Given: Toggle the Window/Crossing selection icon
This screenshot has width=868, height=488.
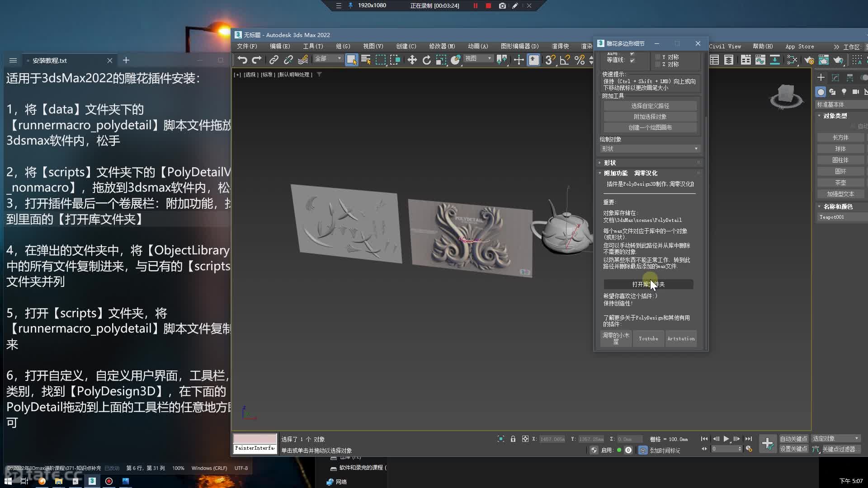Looking at the screenshot, I should (395, 60).
